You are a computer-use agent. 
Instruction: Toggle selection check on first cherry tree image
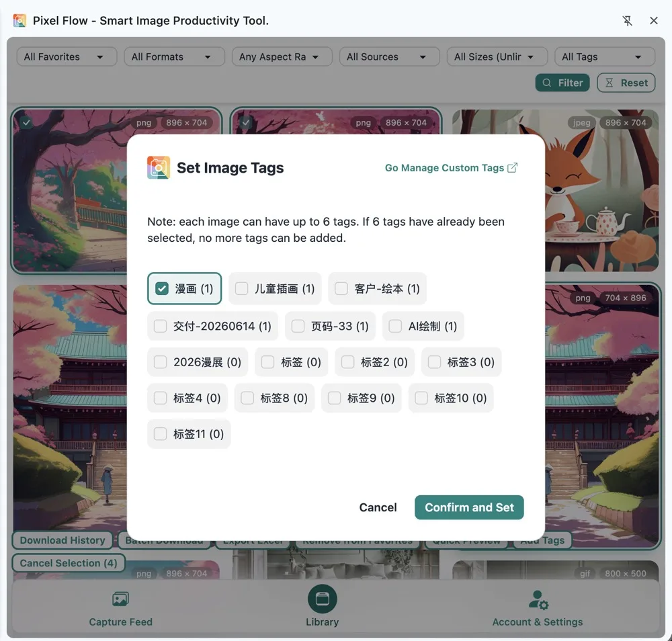pos(27,122)
